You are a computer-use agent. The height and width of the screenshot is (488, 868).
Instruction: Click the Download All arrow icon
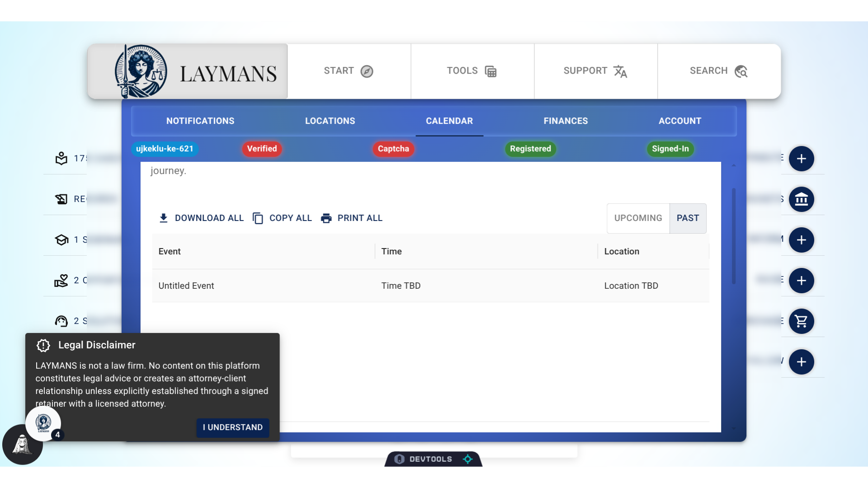coord(164,218)
